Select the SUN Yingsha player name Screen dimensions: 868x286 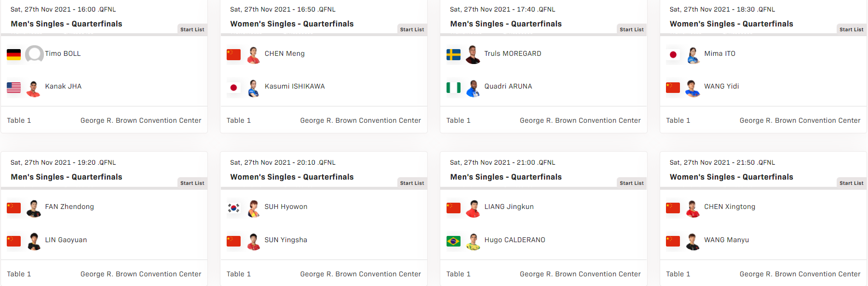[x=285, y=240]
